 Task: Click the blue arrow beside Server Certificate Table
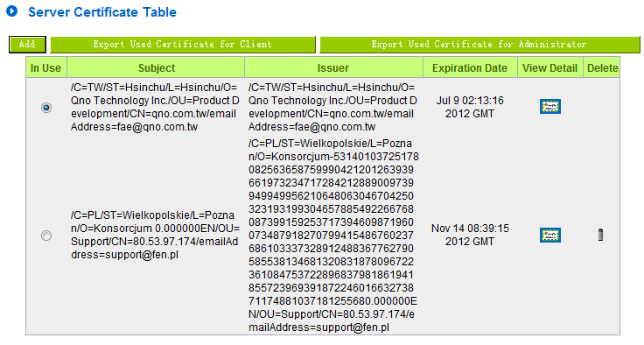[12, 11]
